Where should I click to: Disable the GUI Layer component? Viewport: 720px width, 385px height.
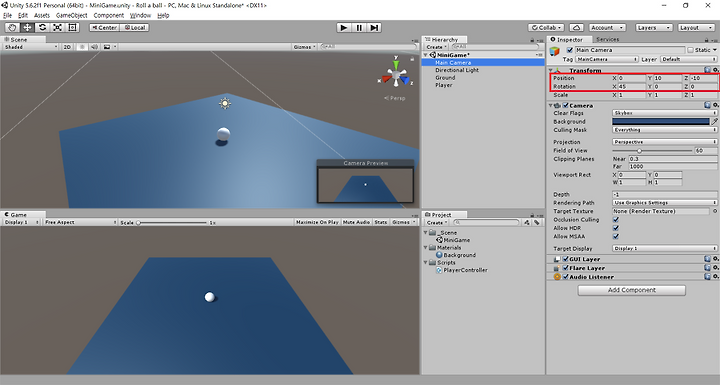[x=566, y=259]
